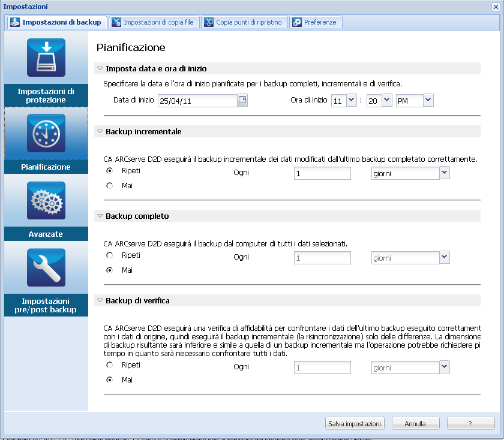Image resolution: width=504 pixels, height=440 pixels.
Task: Open the calendar picker for Data di inizio
Action: [x=242, y=101]
